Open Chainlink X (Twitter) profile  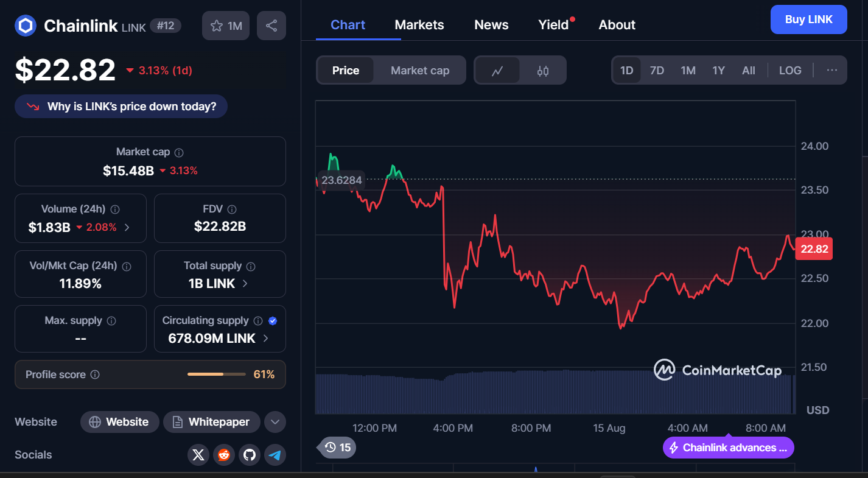(x=198, y=455)
